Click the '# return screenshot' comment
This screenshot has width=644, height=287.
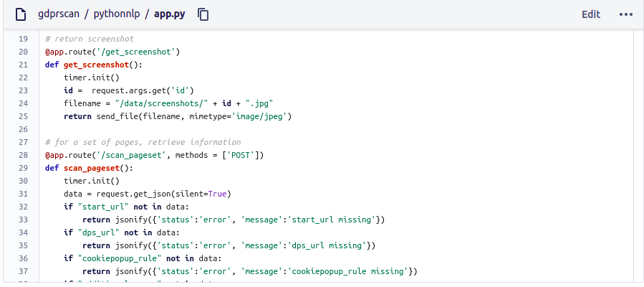pyautogui.click(x=89, y=39)
